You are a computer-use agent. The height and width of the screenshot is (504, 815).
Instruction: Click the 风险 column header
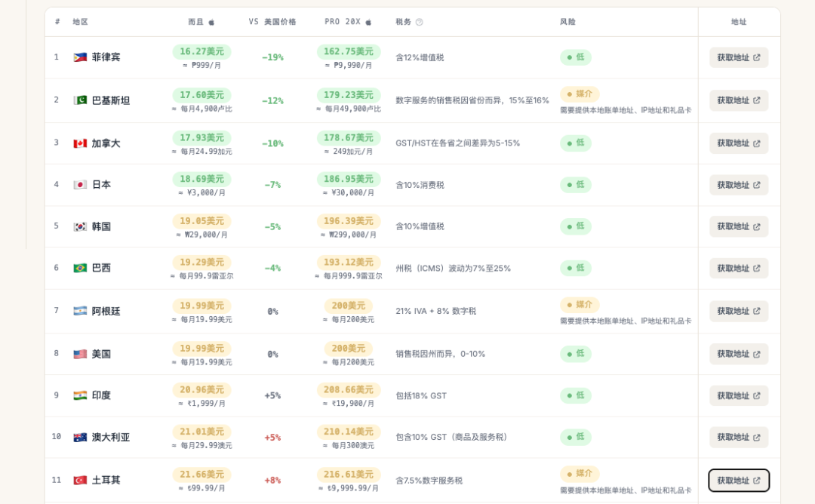(567, 22)
